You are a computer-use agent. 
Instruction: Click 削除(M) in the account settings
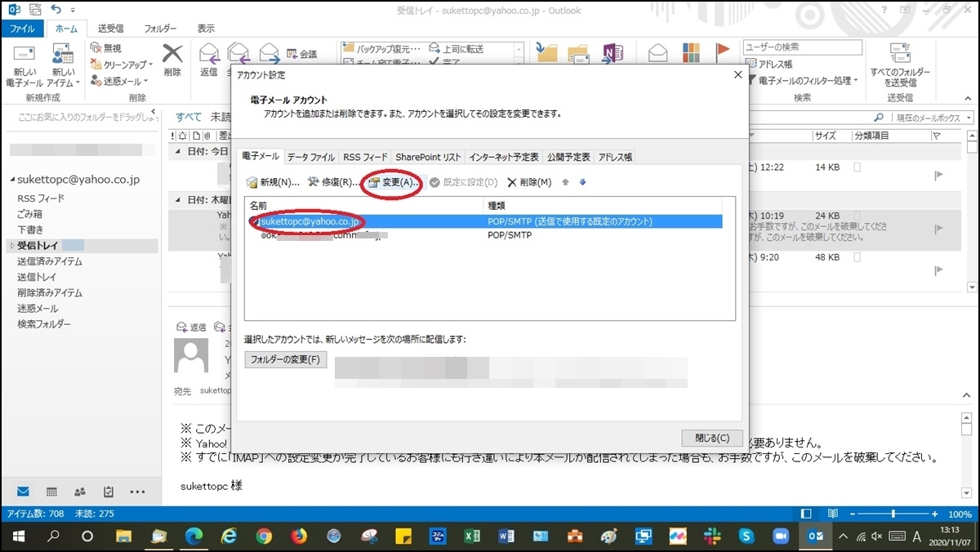tap(529, 182)
